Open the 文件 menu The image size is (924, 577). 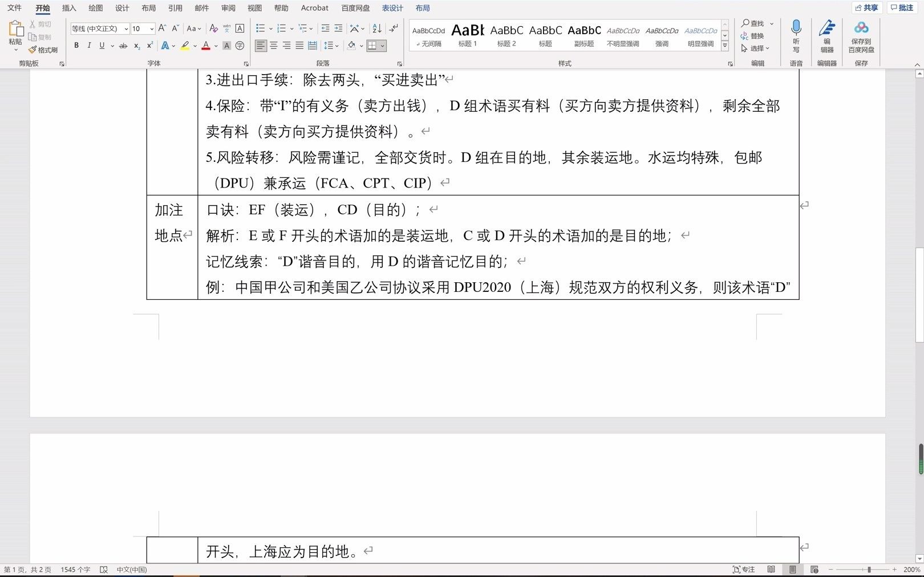tap(15, 8)
